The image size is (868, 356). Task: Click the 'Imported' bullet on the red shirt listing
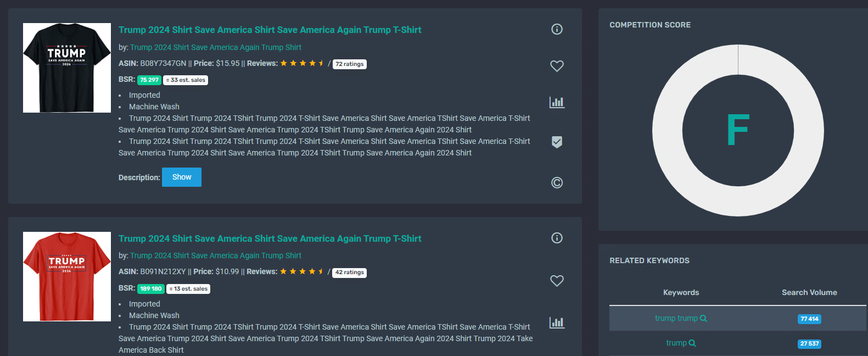(144, 304)
